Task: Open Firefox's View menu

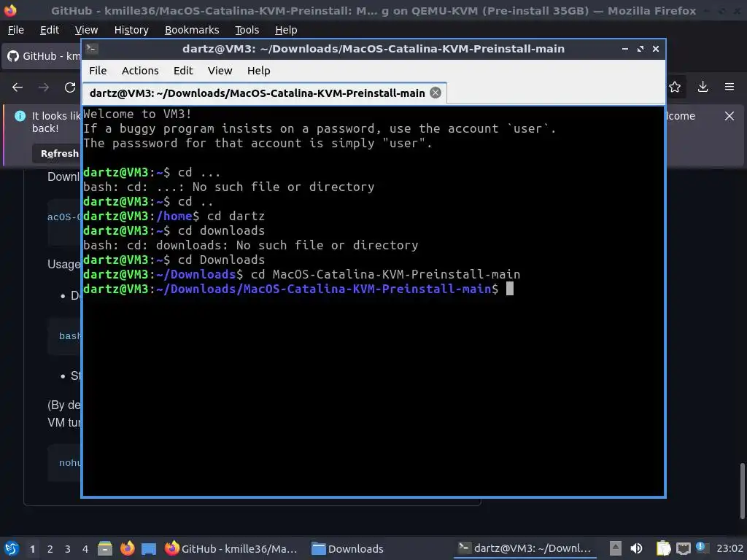Action: (86, 30)
